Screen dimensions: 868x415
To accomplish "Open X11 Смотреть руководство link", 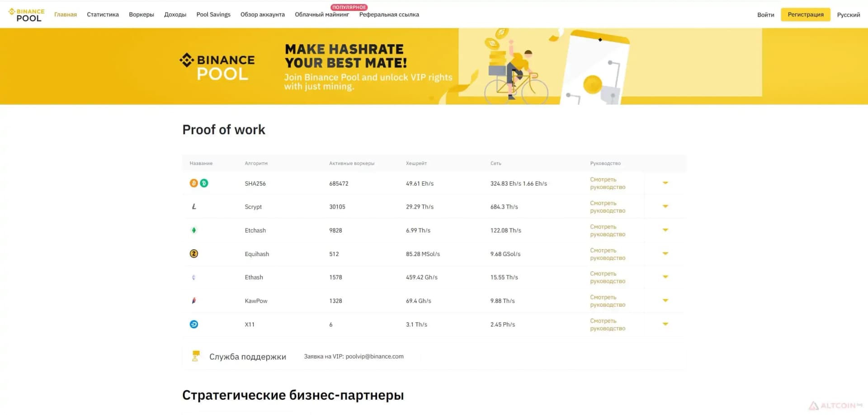I will (608, 324).
